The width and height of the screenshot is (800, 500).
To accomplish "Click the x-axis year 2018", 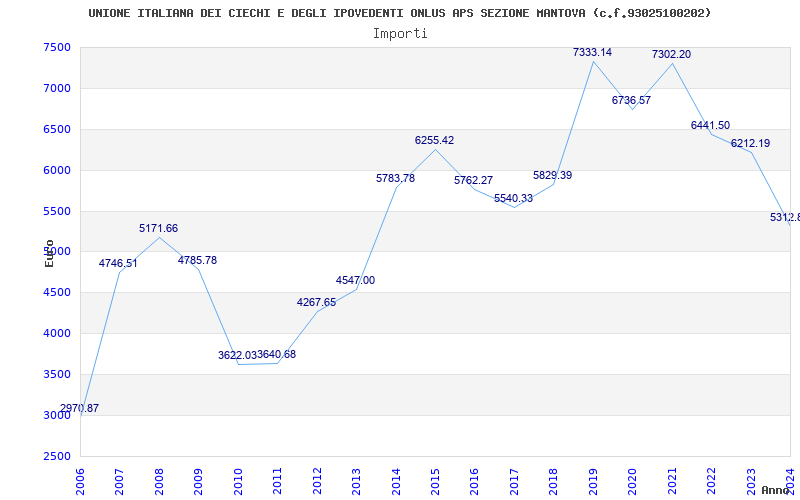I will tap(554, 482).
